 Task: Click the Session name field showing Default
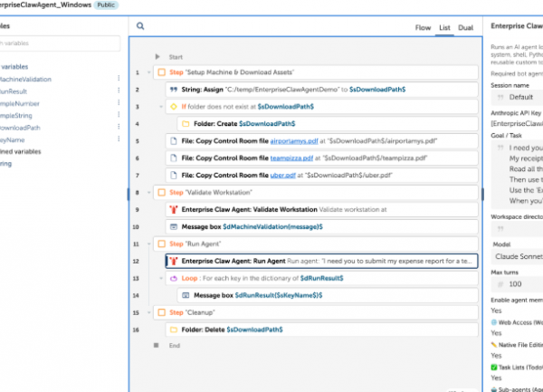point(517,97)
